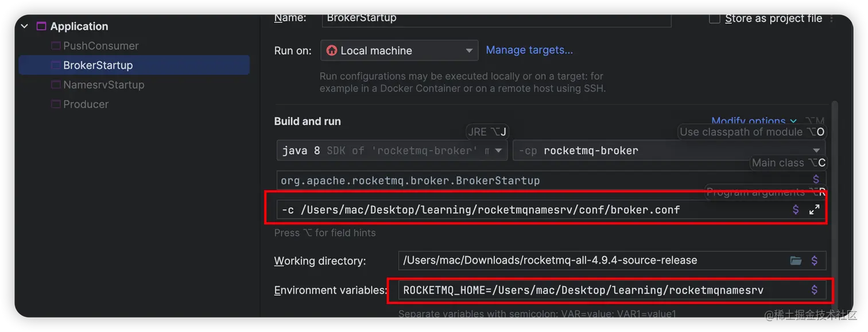This screenshot has height=332, width=868.
Task: Click the Manage targets link
Action: point(529,50)
